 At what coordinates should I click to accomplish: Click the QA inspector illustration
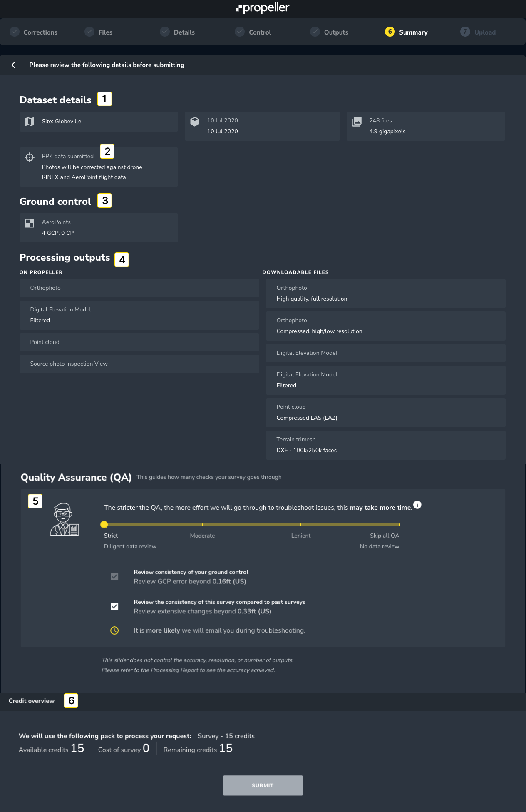(64, 520)
